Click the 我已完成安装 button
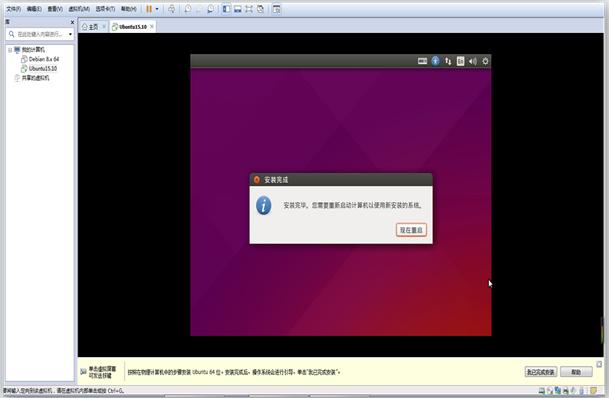Image resolution: width=609 pixels, height=398 pixels. coord(540,372)
